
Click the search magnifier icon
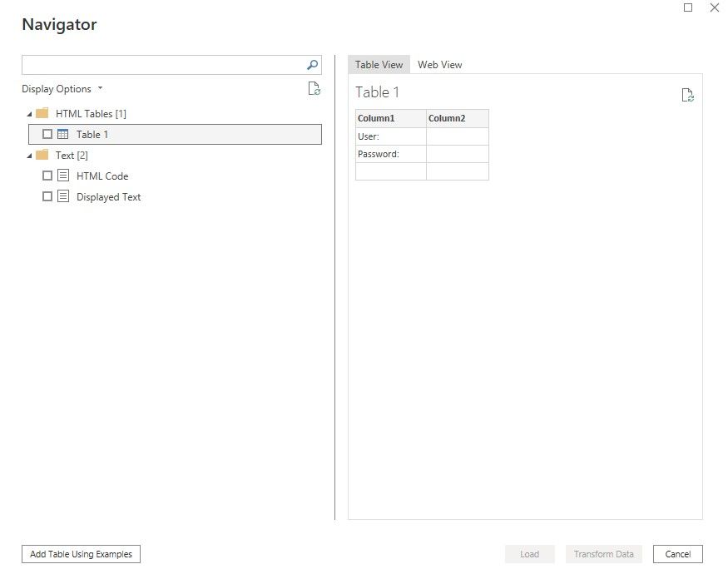313,65
